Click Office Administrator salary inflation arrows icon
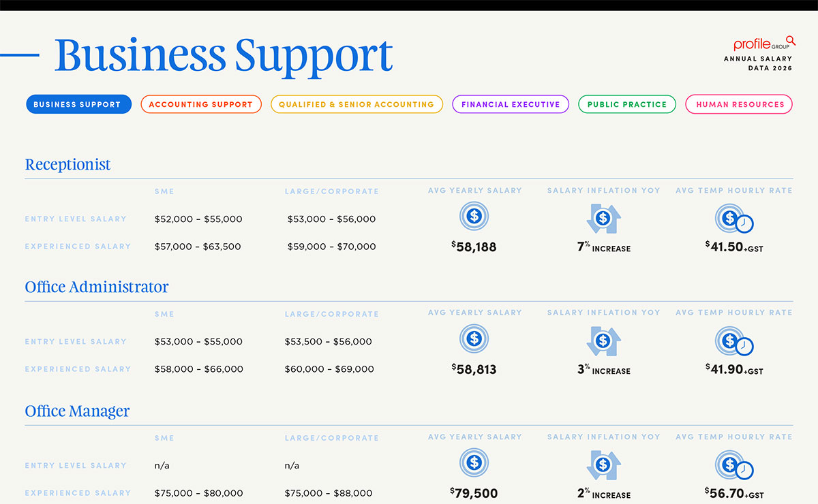The height and width of the screenshot is (504, 818). pyautogui.click(x=603, y=341)
